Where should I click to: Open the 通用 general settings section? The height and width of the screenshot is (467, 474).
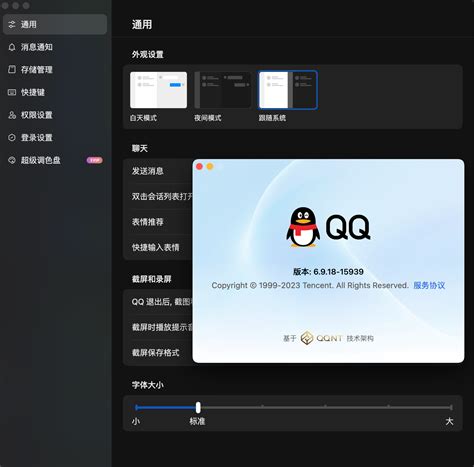click(x=55, y=24)
